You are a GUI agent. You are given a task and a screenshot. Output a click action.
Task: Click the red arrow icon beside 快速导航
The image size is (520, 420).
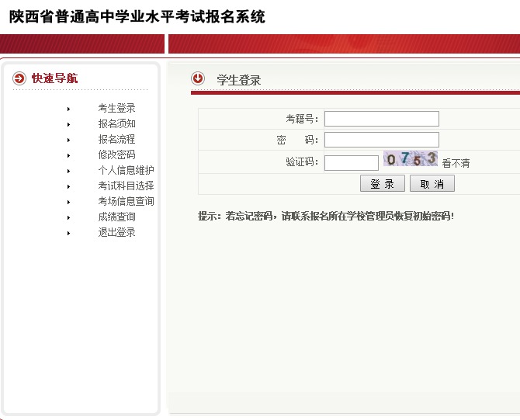[20, 78]
